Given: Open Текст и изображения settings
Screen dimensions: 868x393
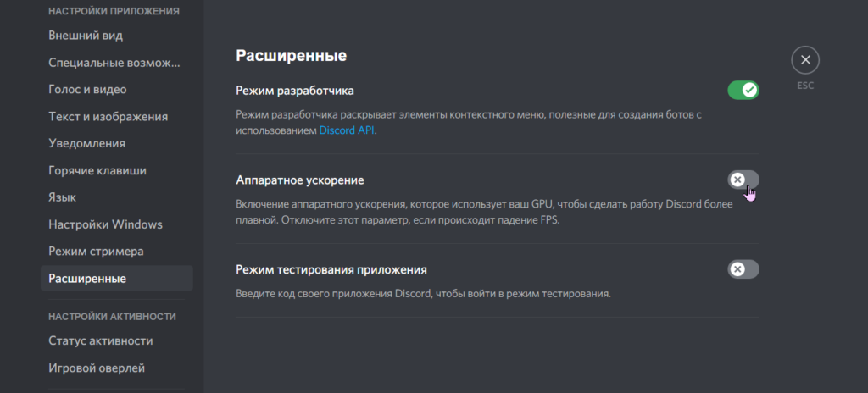Looking at the screenshot, I should 108,117.
